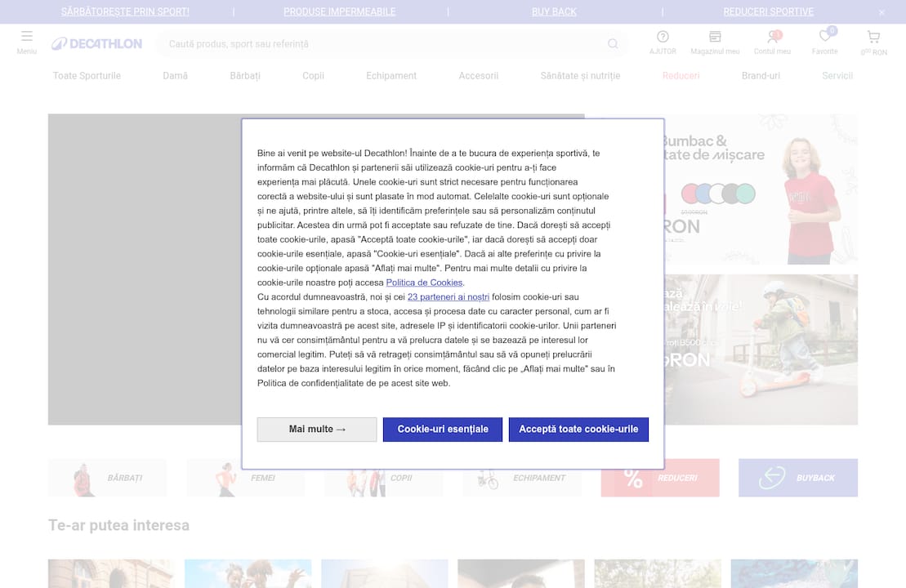This screenshot has height=588, width=906.
Task: Click the Te-ar putea interesa heading
Action: [x=119, y=525]
